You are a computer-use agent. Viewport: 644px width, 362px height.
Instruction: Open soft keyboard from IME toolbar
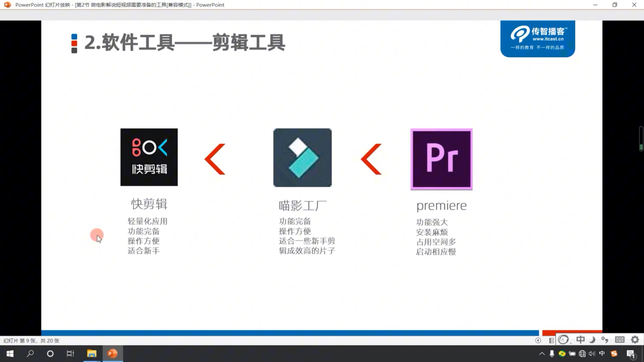tap(620, 340)
